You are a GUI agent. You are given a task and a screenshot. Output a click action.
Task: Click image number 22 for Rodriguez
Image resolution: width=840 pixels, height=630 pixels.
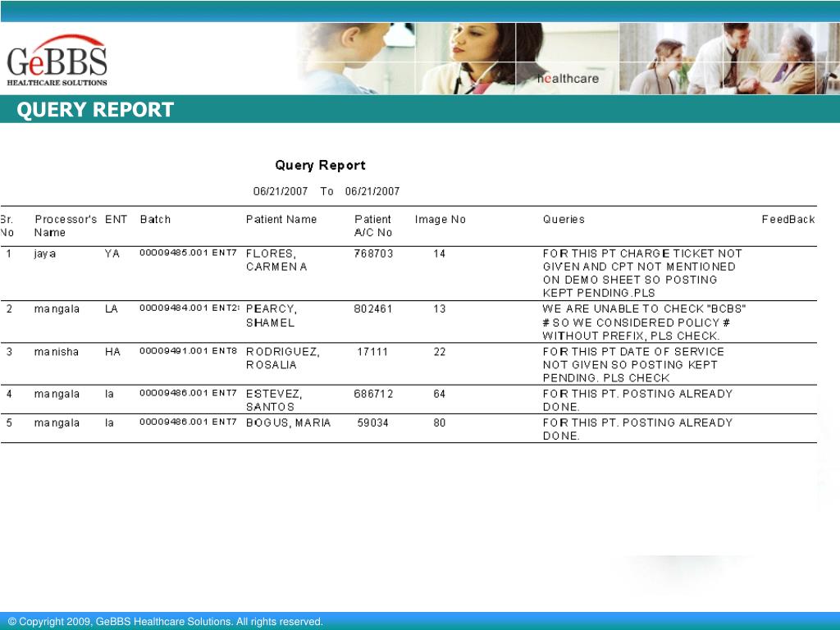[x=440, y=352]
